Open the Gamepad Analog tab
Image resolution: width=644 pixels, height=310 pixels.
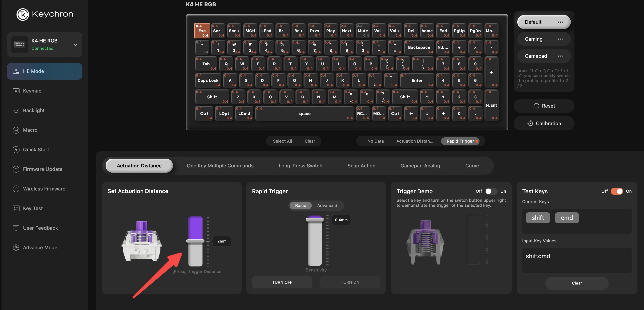tap(420, 165)
